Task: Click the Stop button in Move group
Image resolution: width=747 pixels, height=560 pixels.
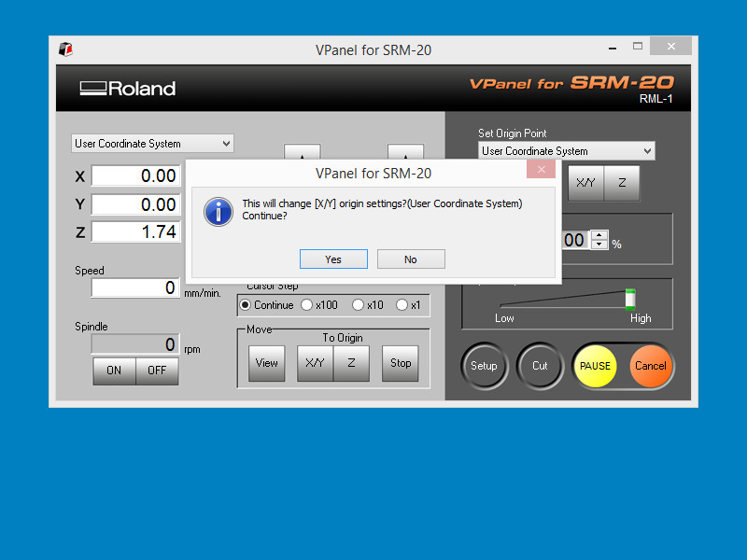Action: click(x=401, y=363)
